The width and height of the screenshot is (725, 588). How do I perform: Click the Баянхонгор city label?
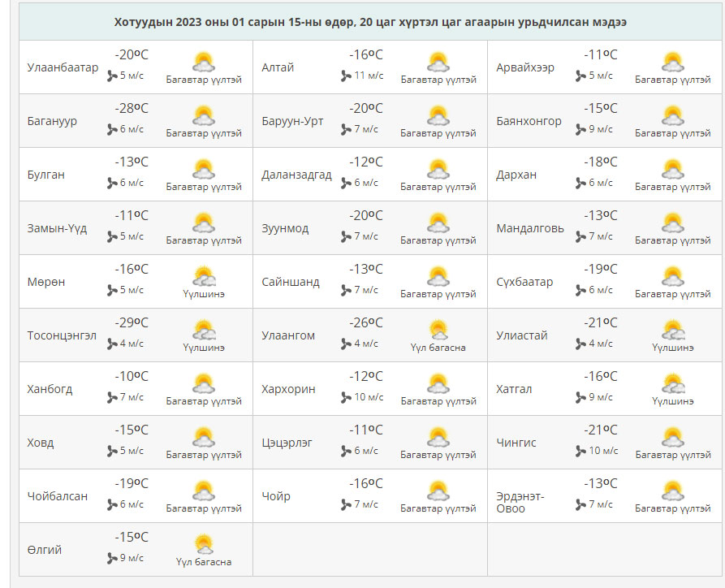pyautogui.click(x=529, y=121)
